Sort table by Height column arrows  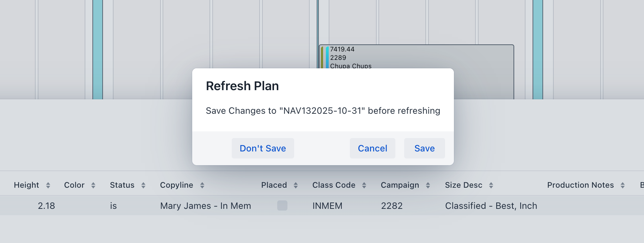(48, 185)
